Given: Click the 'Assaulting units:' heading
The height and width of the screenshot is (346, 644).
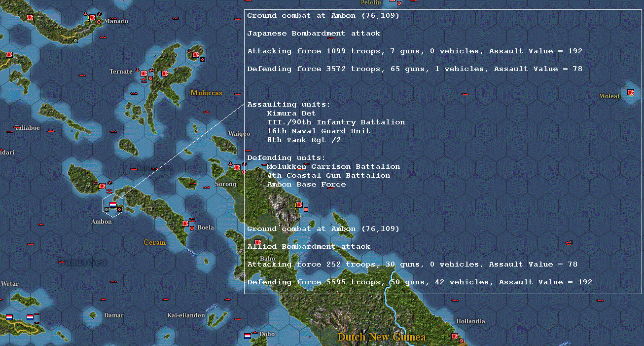Looking at the screenshot, I should click(289, 105).
